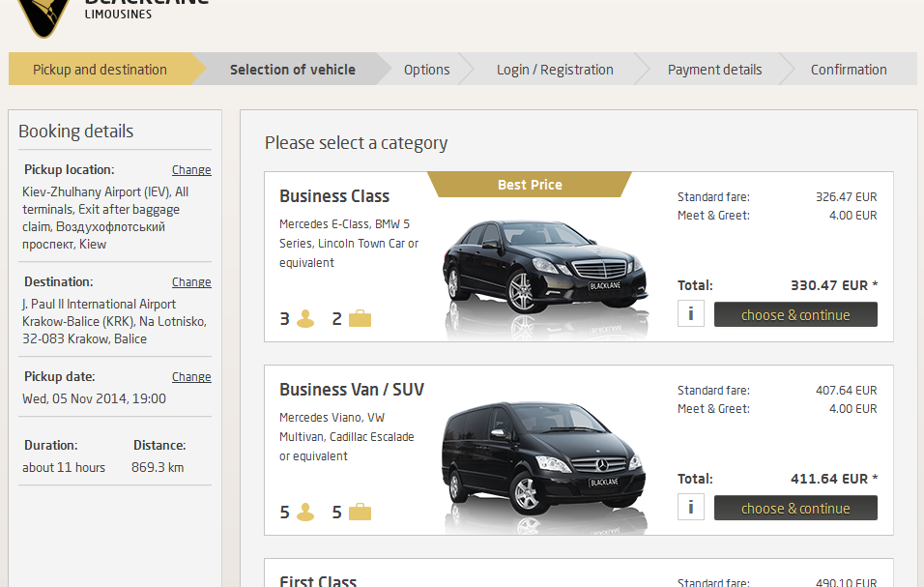924x587 pixels.
Task: Change the pickup location
Action: pos(191,170)
